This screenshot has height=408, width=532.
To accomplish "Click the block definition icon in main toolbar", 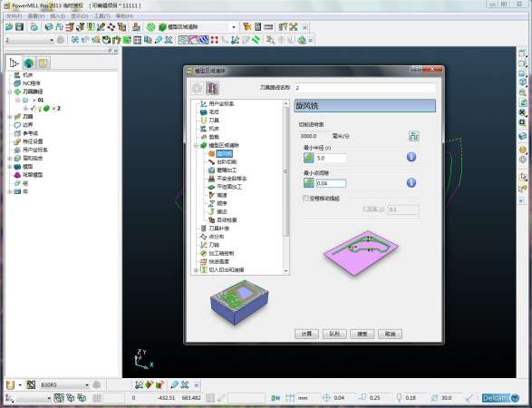I will (x=49, y=27).
